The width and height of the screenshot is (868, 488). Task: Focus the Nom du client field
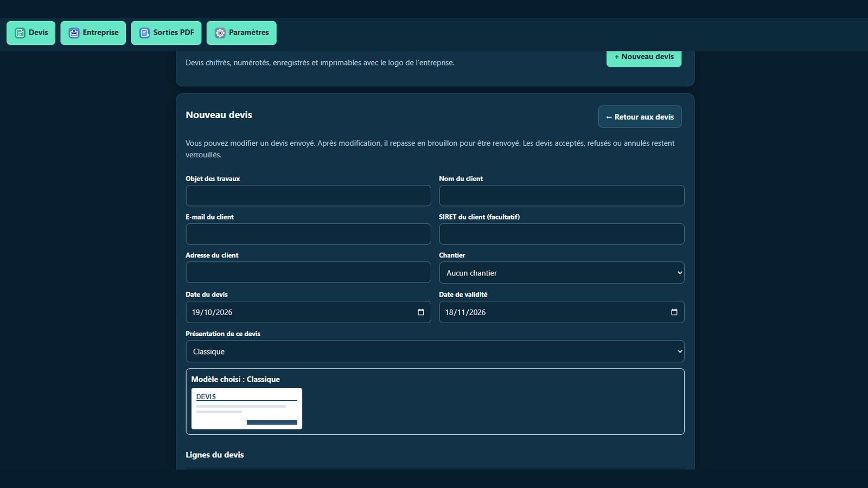click(561, 196)
